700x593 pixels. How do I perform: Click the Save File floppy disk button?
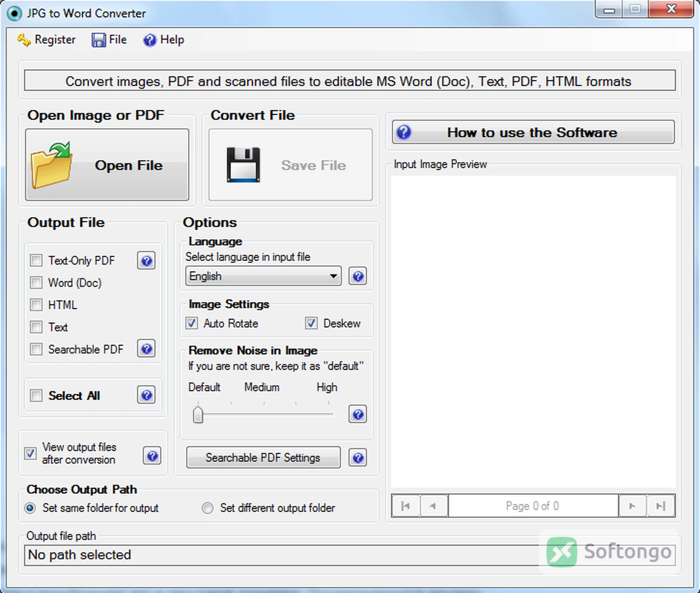pos(291,164)
